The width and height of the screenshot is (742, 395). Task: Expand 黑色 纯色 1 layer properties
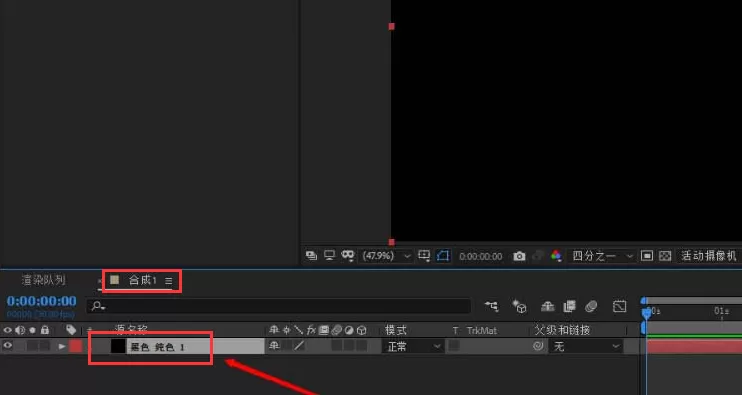(x=62, y=347)
